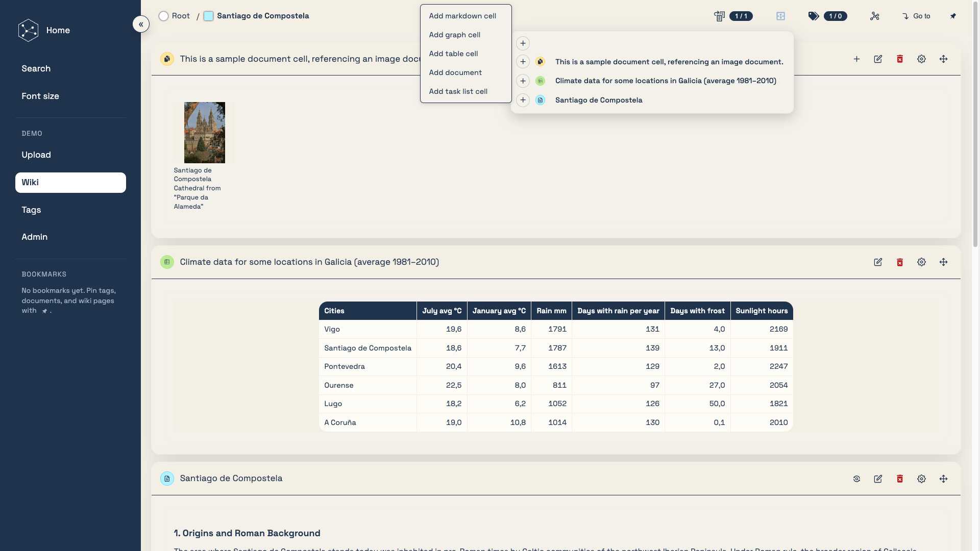Open settings gear of the first document cell
The height and width of the screenshot is (551, 980).
921,59
